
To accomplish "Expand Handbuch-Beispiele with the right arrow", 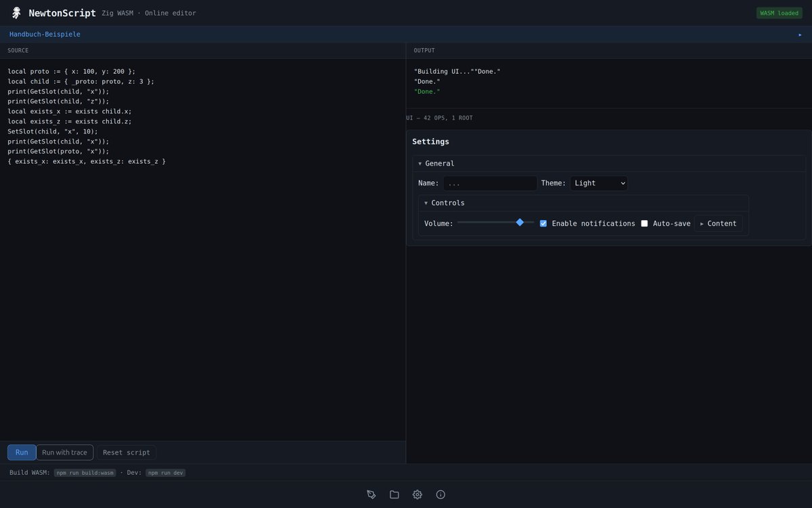I will click(800, 35).
